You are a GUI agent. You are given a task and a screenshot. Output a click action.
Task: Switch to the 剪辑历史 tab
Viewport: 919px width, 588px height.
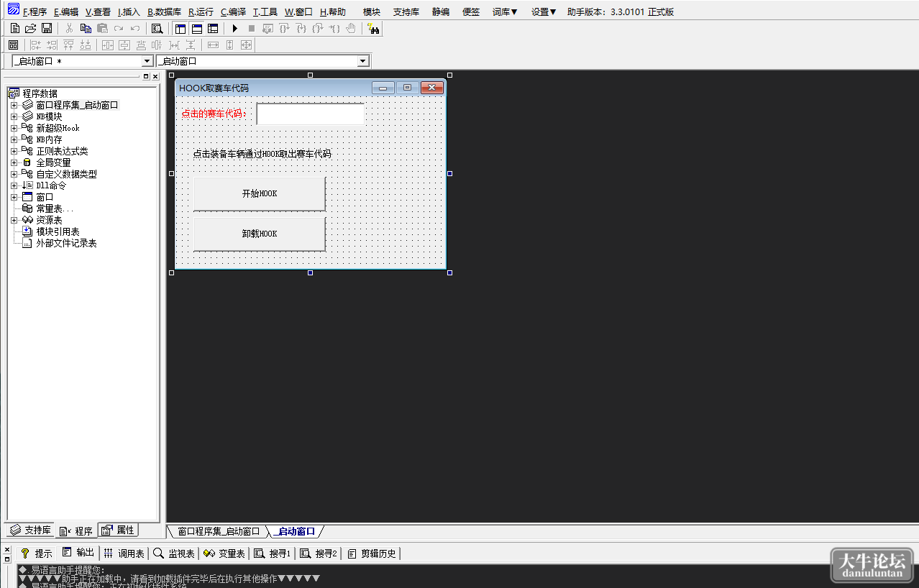click(371, 553)
